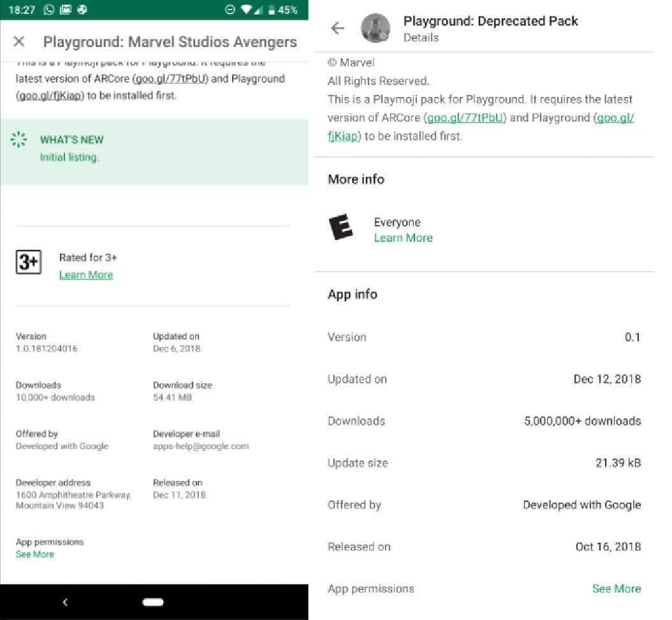Screen dimensions: 672x620
Task: Tap the Android back navigation button
Action: [x=65, y=602]
